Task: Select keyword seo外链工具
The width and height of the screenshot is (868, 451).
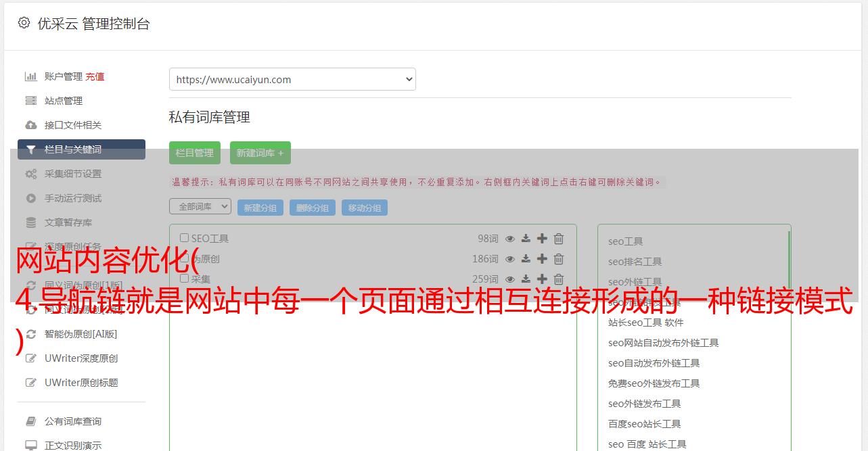Action: click(x=635, y=282)
